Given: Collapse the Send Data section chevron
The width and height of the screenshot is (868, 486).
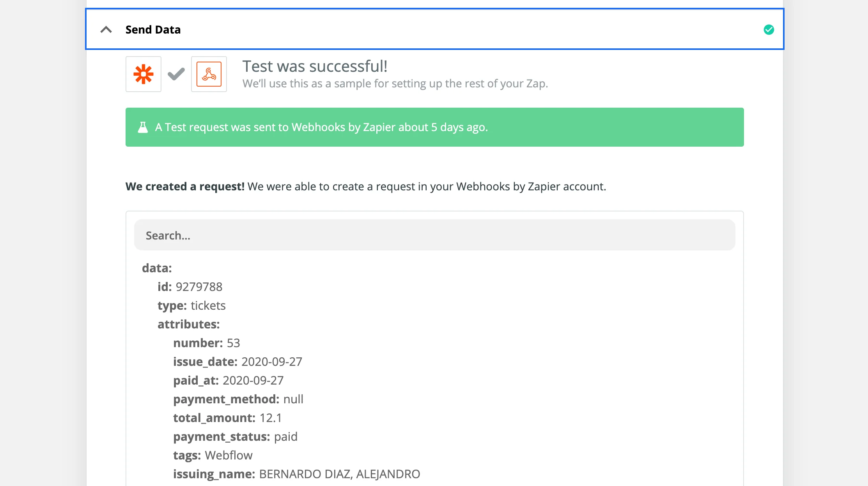Looking at the screenshot, I should (x=106, y=30).
